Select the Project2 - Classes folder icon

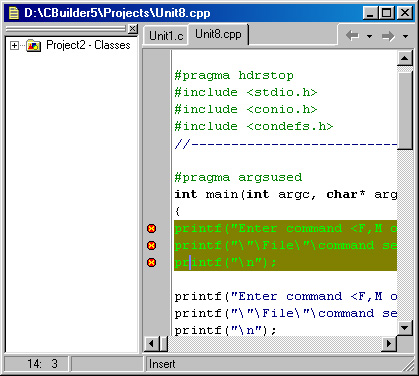33,45
